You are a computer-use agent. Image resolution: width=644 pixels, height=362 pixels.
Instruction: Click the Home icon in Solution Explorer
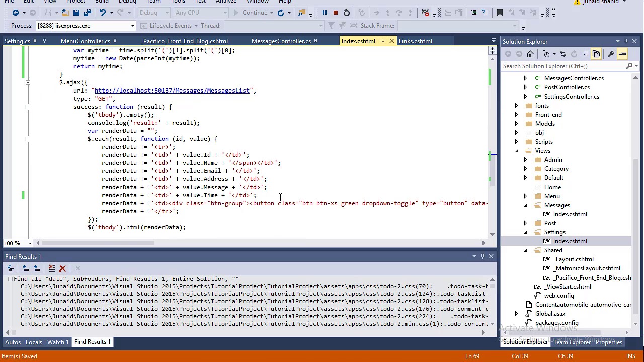tap(530, 54)
